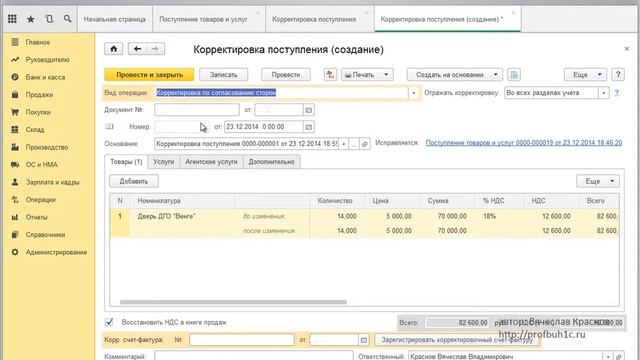Show document postings Дт/Кт icon
640x360 pixels.
tap(330, 75)
